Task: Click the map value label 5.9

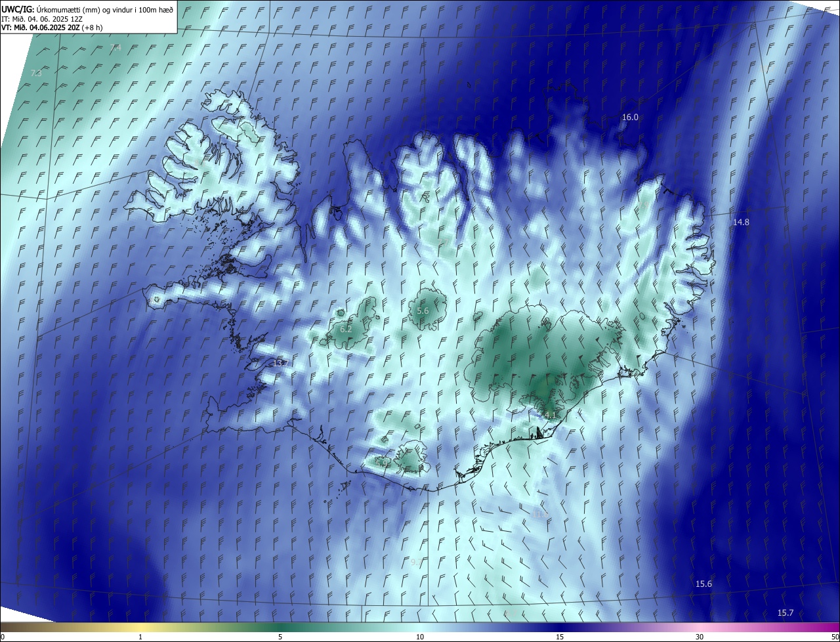Action: [382, 463]
